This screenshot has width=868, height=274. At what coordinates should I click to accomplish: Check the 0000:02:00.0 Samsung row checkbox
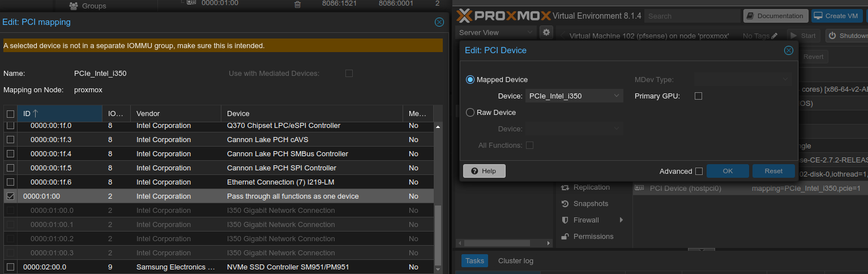coord(10,267)
